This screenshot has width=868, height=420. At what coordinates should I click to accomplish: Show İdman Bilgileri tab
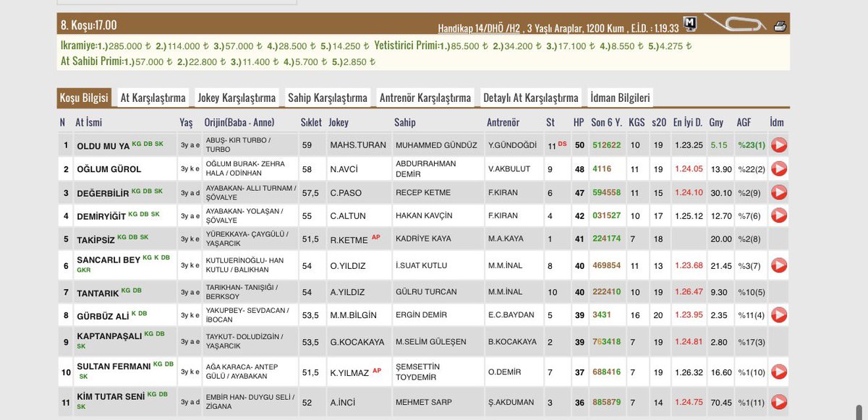click(x=620, y=98)
